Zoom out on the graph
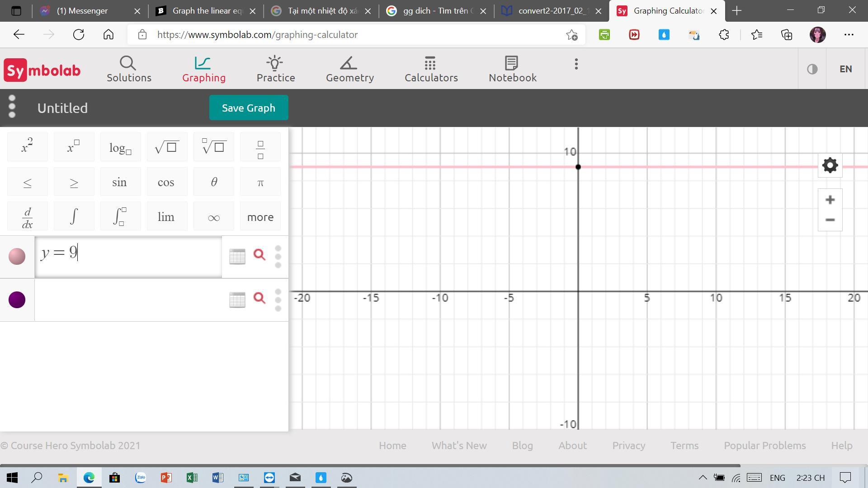The width and height of the screenshot is (868, 488). pos(830,220)
